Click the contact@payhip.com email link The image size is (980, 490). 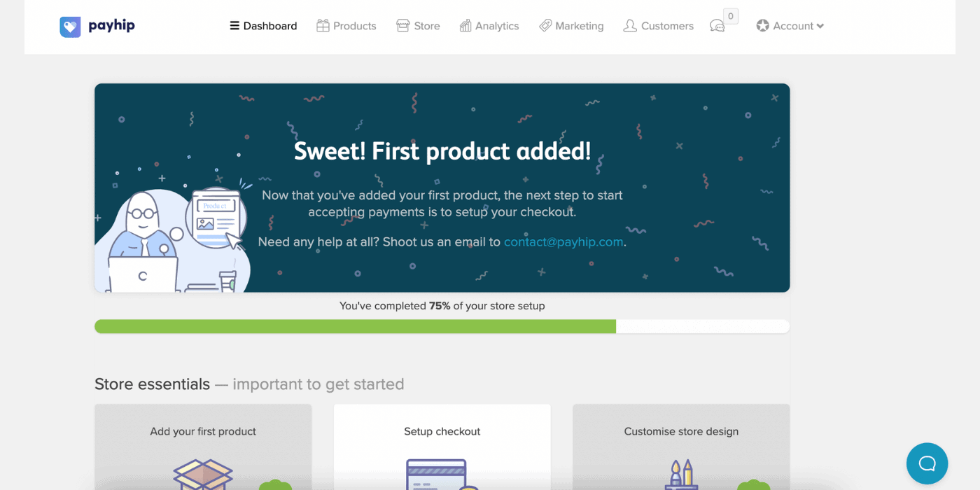pyautogui.click(x=563, y=241)
